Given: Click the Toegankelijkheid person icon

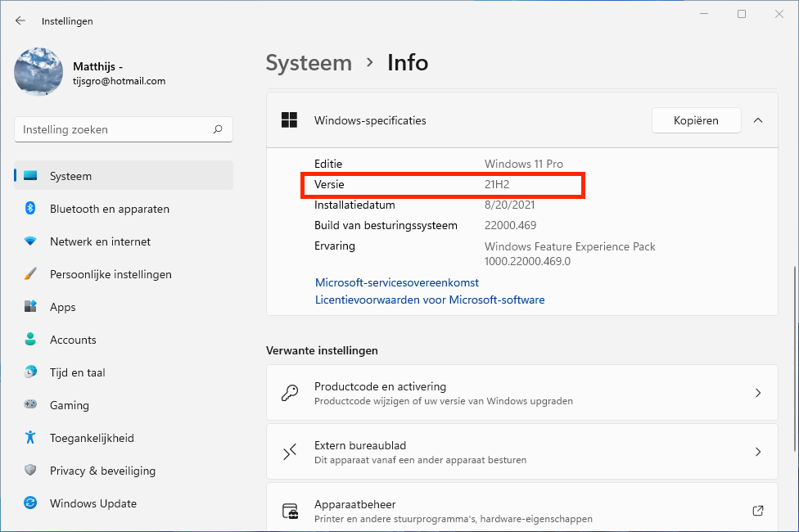Looking at the screenshot, I should (x=30, y=438).
